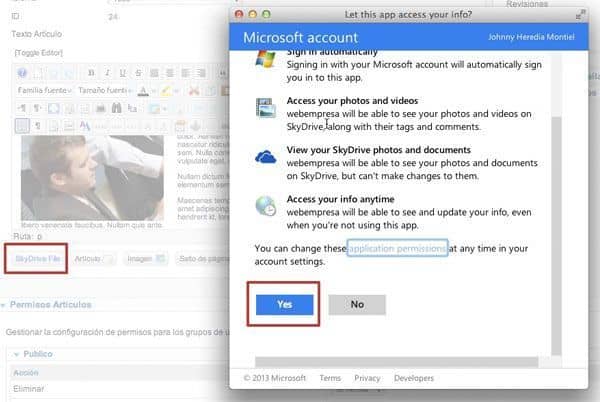Screen dimensions: 600x402
Task: Click the red scissors cut icon
Action: (194, 91)
